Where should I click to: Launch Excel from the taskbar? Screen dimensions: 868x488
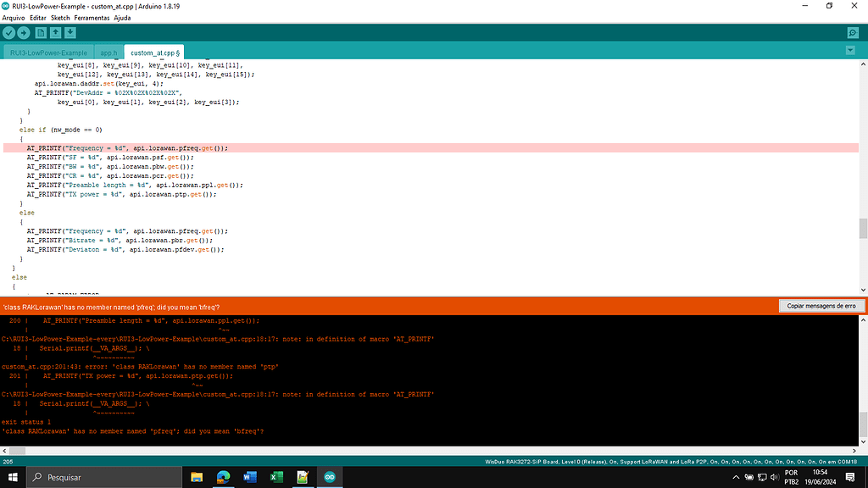(x=276, y=478)
